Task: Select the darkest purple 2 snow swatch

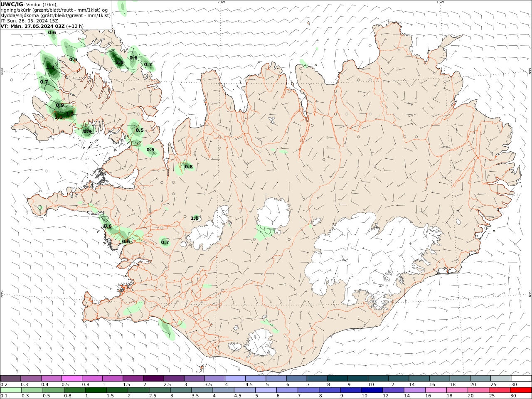Action: 154,379
